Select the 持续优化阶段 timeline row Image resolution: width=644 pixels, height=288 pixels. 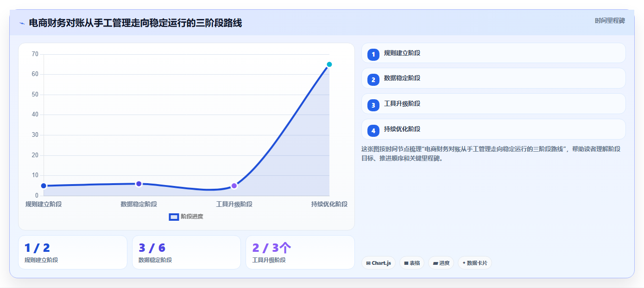(493, 129)
